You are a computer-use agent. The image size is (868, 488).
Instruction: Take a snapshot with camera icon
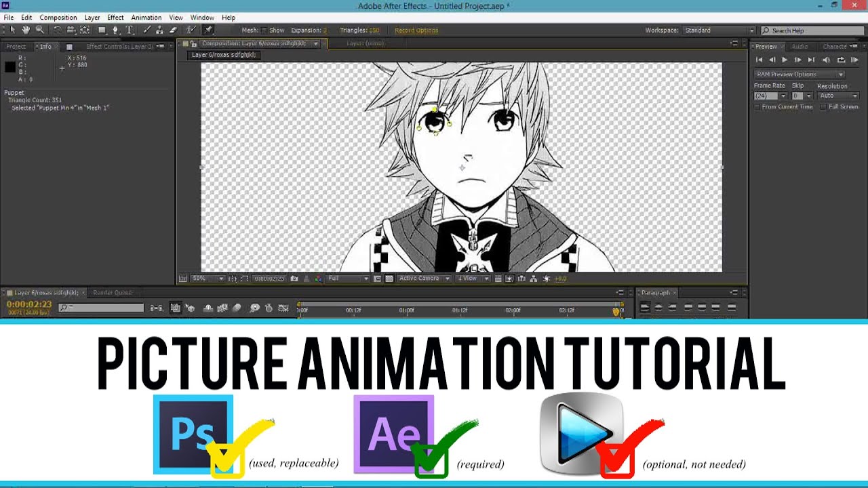294,279
